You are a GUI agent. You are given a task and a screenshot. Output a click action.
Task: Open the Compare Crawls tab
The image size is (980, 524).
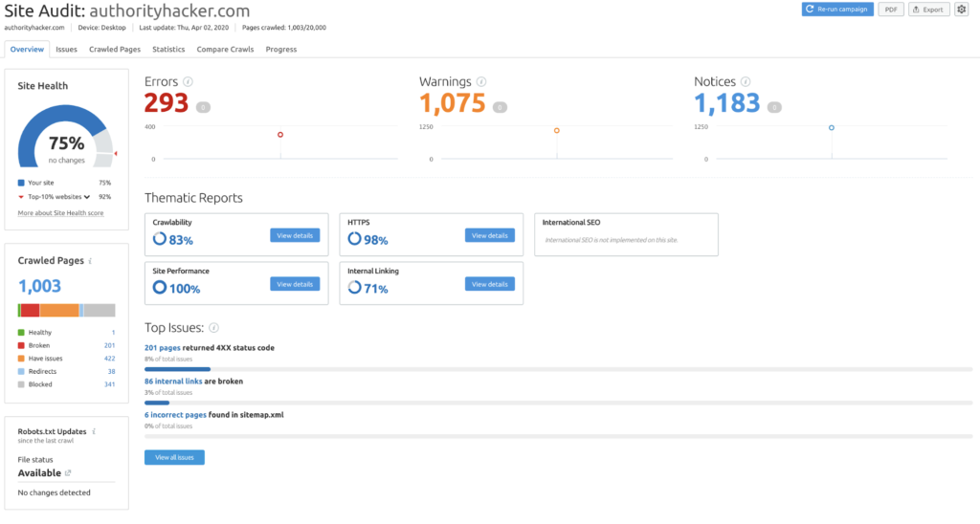pos(225,50)
